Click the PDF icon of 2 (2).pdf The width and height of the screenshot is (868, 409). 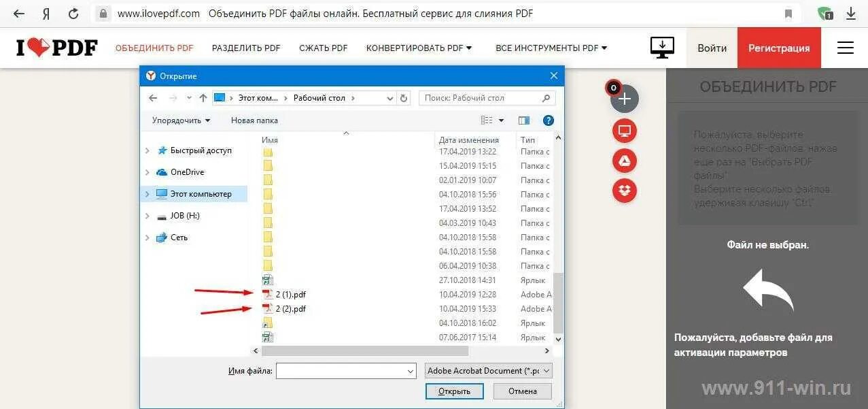[x=268, y=308]
